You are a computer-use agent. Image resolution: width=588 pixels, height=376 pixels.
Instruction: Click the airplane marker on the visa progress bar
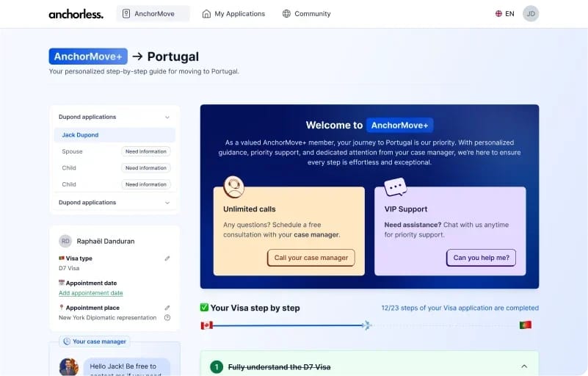click(x=367, y=325)
